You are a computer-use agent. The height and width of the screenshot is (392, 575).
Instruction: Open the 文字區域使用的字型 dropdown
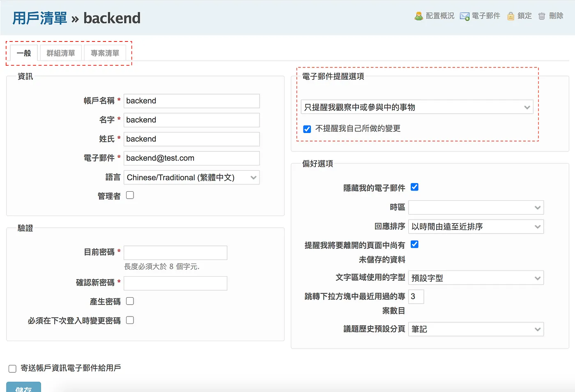[x=476, y=278]
